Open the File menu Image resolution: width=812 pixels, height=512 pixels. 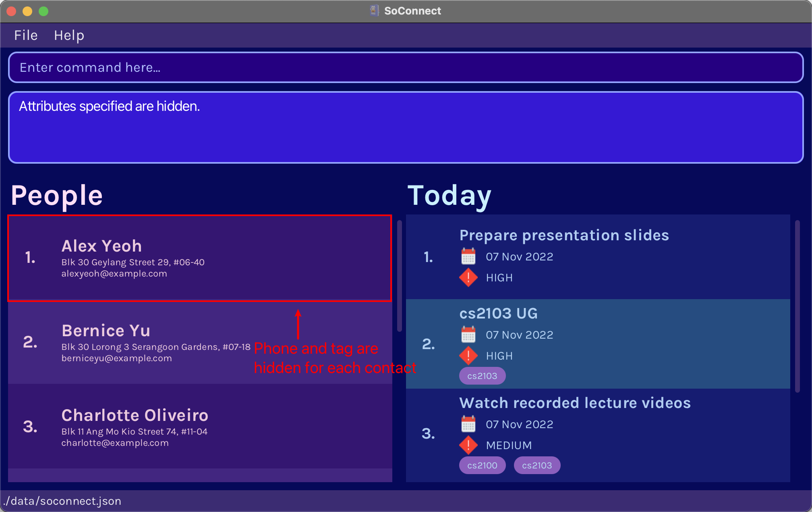pos(26,35)
